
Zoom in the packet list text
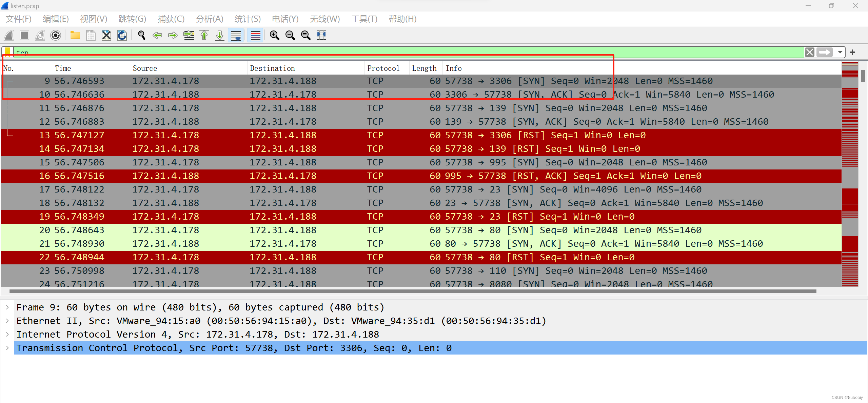pyautogui.click(x=275, y=35)
